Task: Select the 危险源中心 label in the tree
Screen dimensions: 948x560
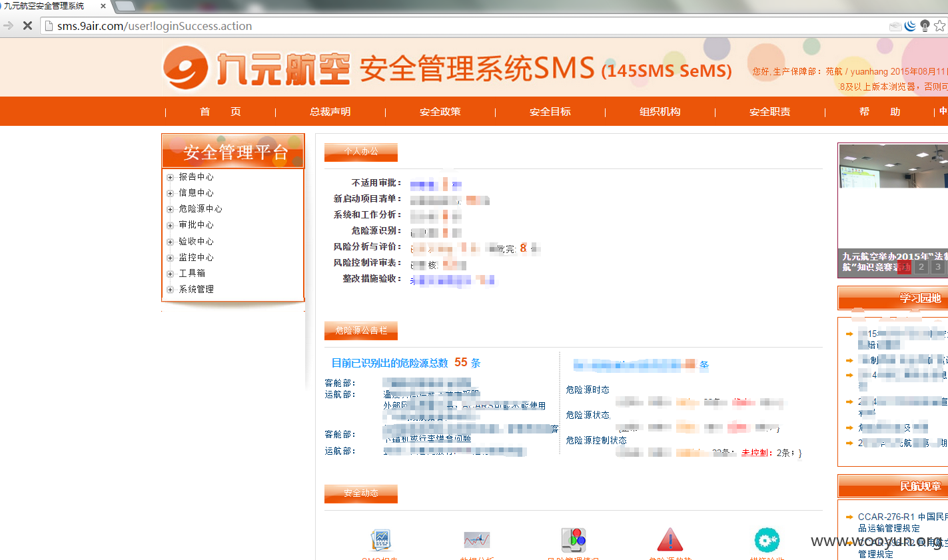Action: click(201, 208)
